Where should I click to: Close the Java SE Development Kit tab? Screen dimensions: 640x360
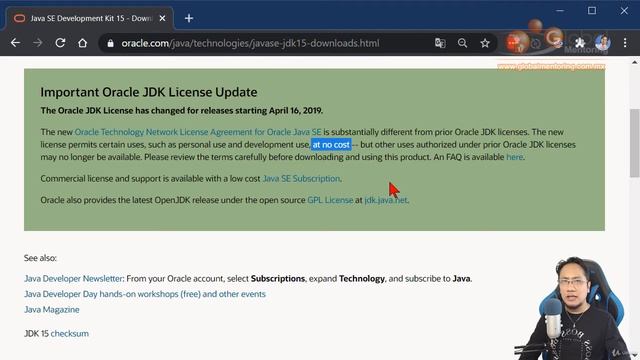click(162, 18)
